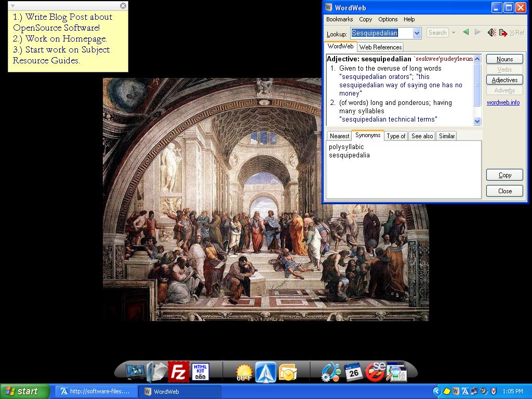The image size is (532, 399).
Task: Click the red V shield tray icon
Action: (494, 391)
